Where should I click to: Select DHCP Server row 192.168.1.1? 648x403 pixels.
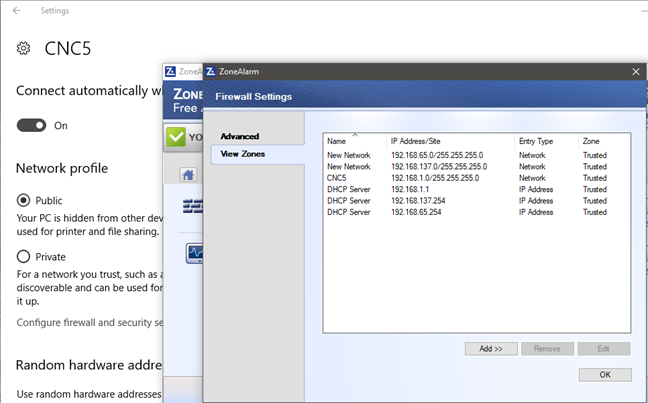[x=477, y=189]
